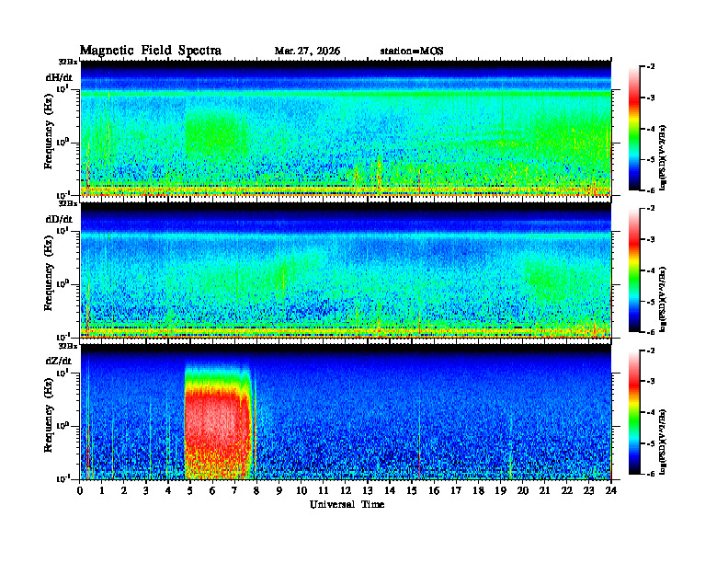Screen dimensions: 728x563
Task: Click the hour 14 tick label
Action: [390, 491]
